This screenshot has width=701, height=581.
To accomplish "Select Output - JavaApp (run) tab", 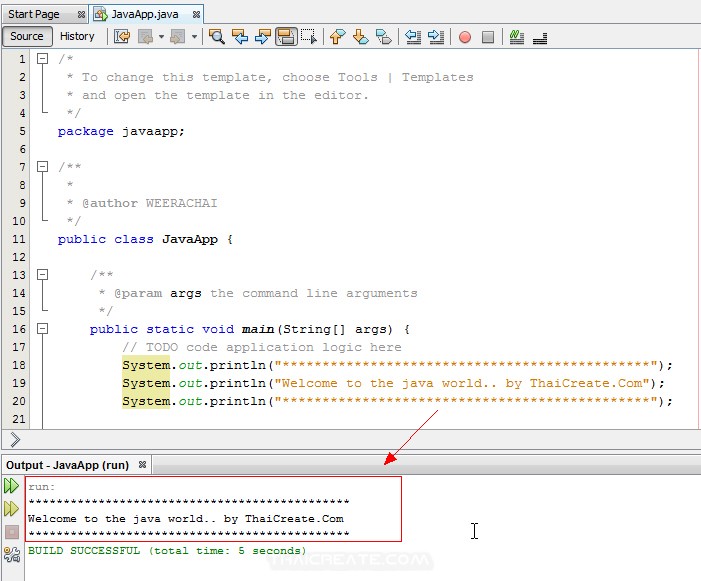I will tap(68, 465).
